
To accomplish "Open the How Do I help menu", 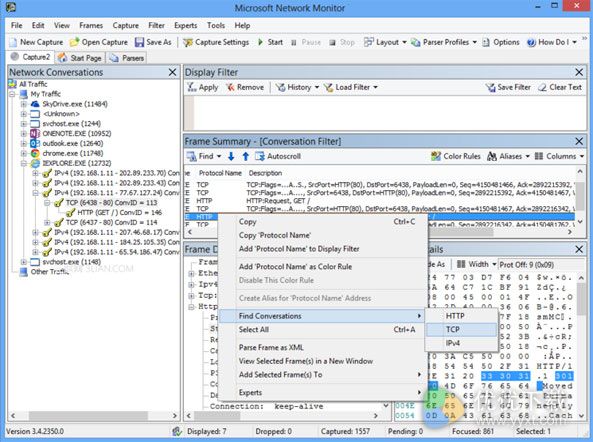I will [x=552, y=42].
